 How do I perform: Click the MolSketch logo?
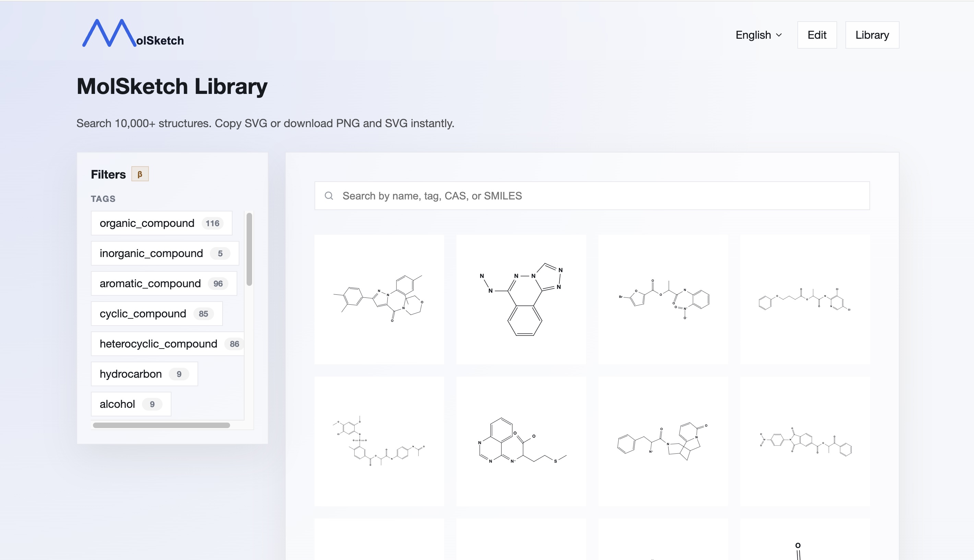(x=133, y=34)
